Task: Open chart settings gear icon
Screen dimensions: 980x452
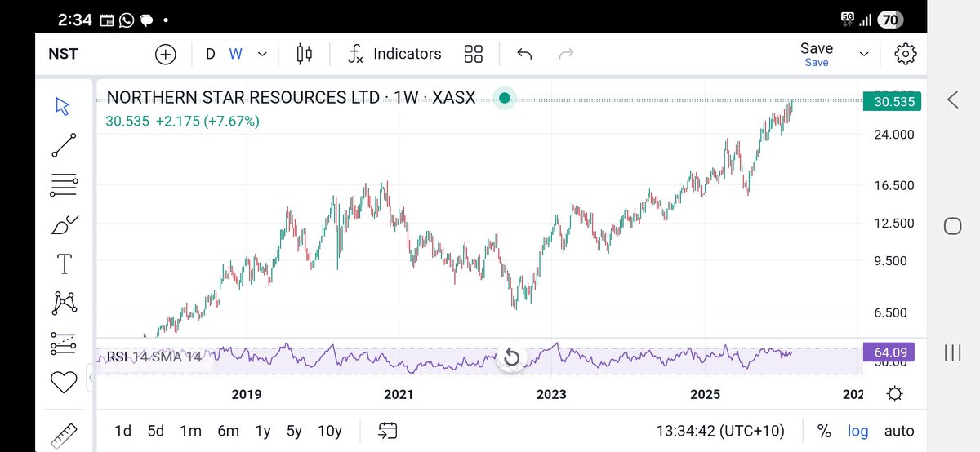Action: tap(905, 54)
